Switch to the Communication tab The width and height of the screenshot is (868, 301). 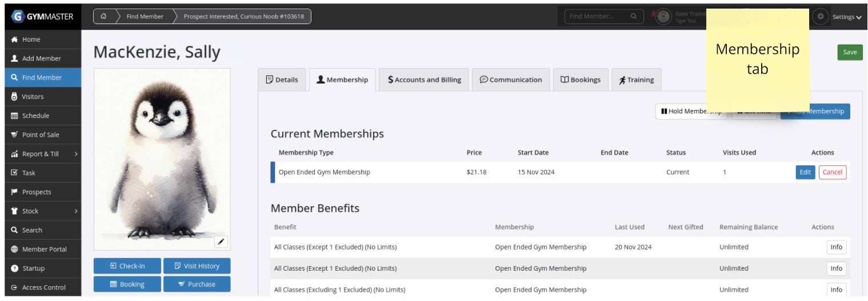[511, 80]
